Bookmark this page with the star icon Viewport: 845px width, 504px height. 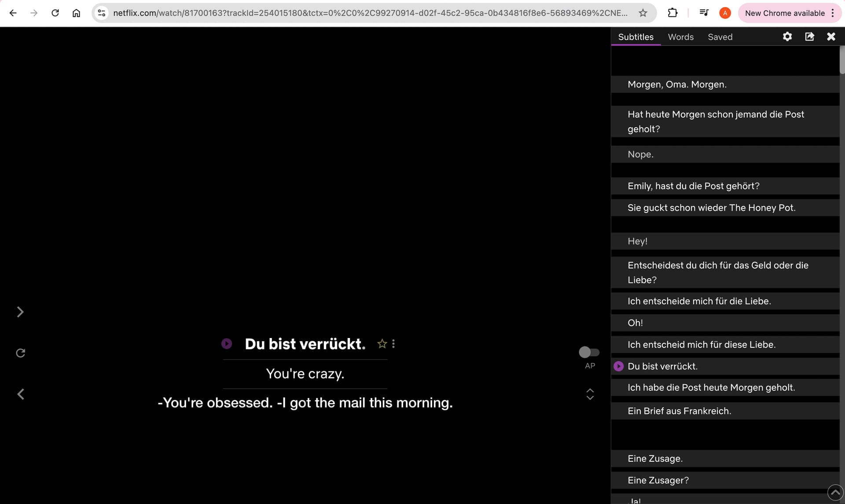[643, 13]
